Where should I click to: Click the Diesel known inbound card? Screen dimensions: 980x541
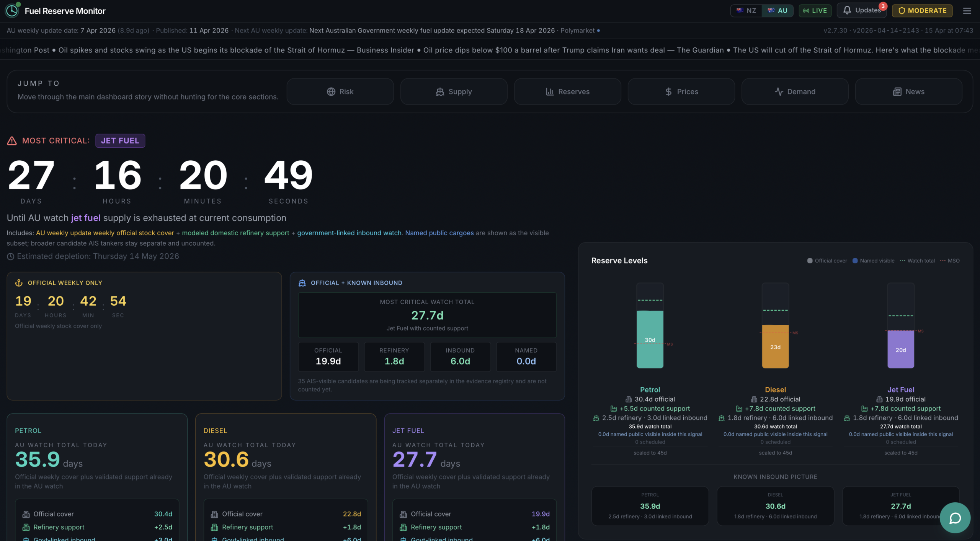[x=775, y=506]
